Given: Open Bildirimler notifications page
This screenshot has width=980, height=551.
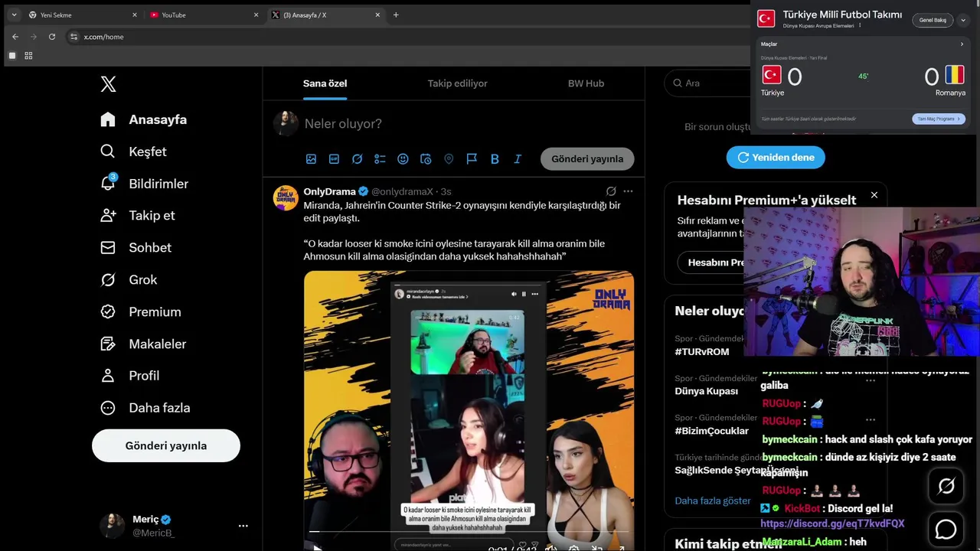Looking at the screenshot, I should coord(144,184).
